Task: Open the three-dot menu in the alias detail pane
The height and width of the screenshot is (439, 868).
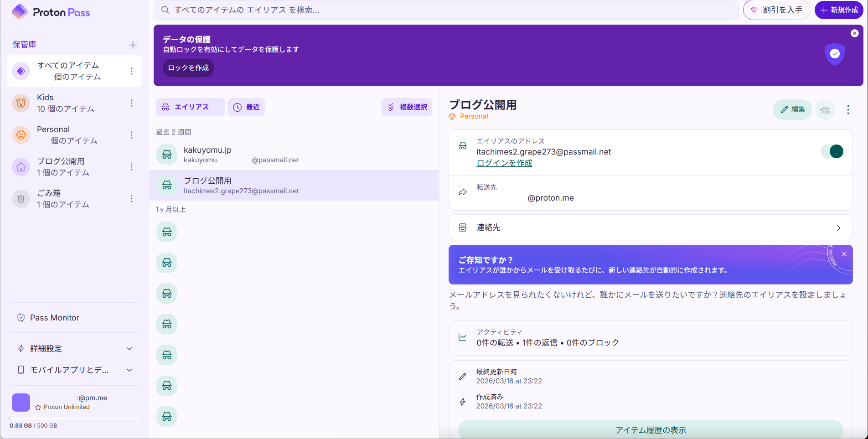Action: pyautogui.click(x=847, y=109)
